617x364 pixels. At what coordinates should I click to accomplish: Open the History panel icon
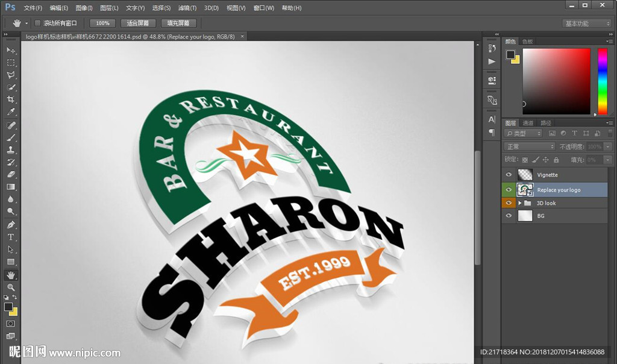(x=492, y=48)
